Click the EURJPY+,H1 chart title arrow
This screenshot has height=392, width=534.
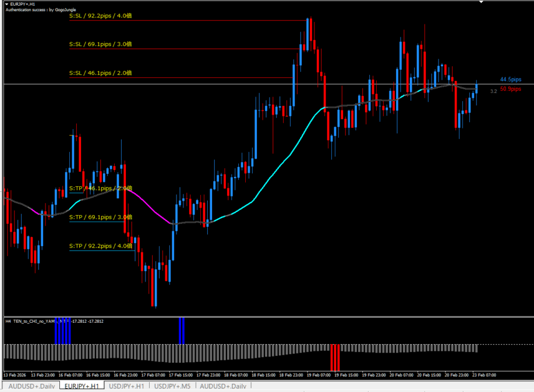6,4
